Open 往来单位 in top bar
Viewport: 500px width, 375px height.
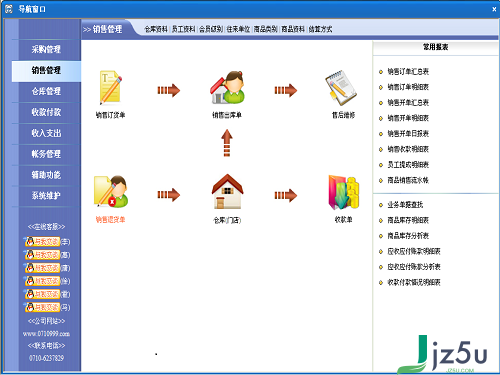pyautogui.click(x=238, y=29)
